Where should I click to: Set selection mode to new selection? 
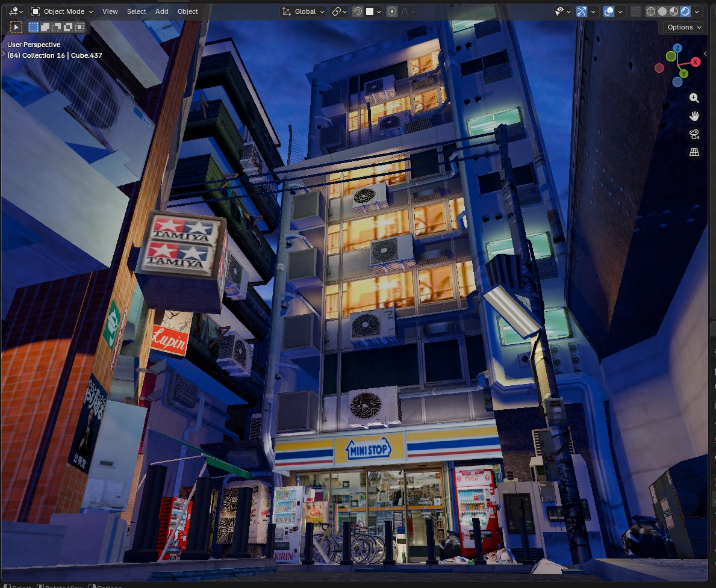(34, 28)
